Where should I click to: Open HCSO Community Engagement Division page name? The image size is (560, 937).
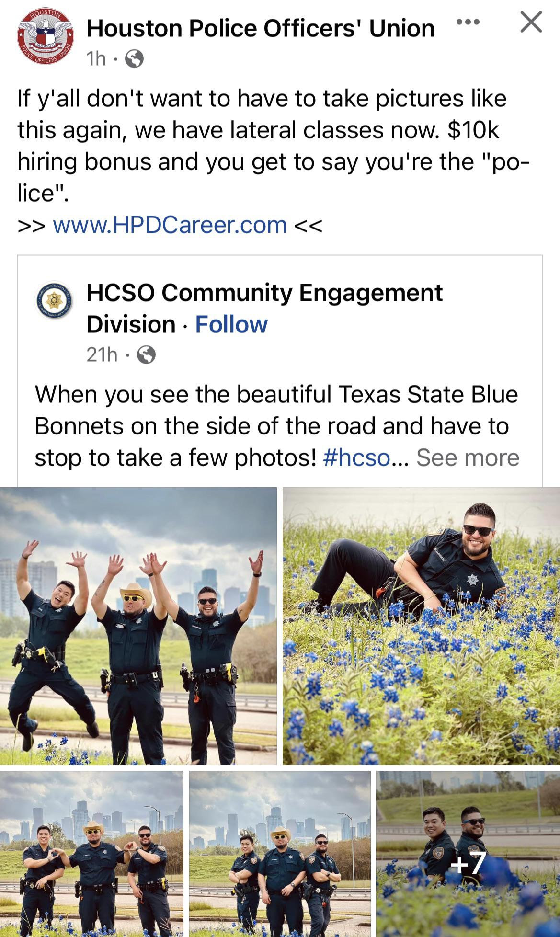264,309
